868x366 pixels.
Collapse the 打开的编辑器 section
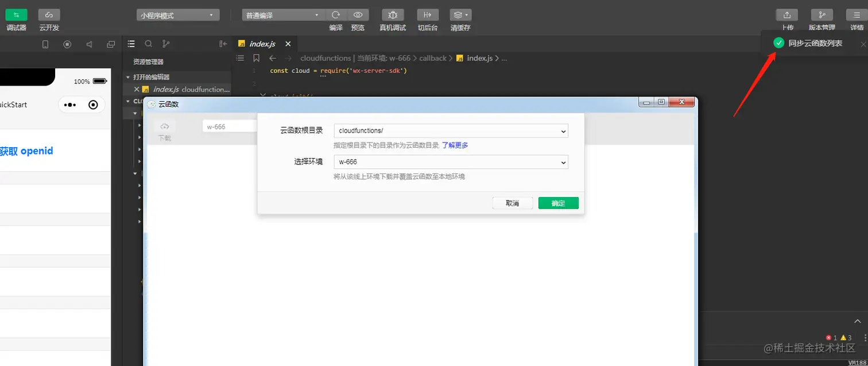coord(128,77)
